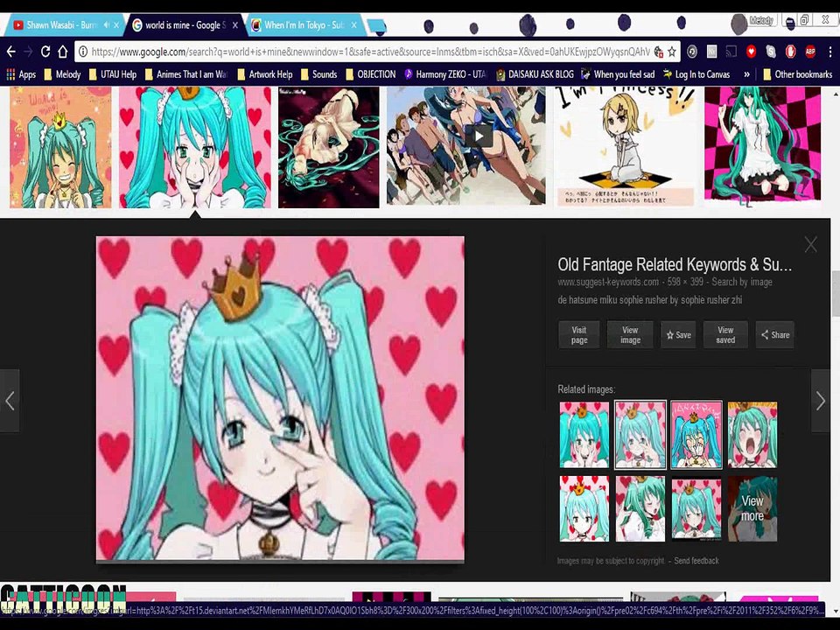This screenshot has height=630, width=840.
Task: Open the Chrome three-dot menu
Action: 829,52
